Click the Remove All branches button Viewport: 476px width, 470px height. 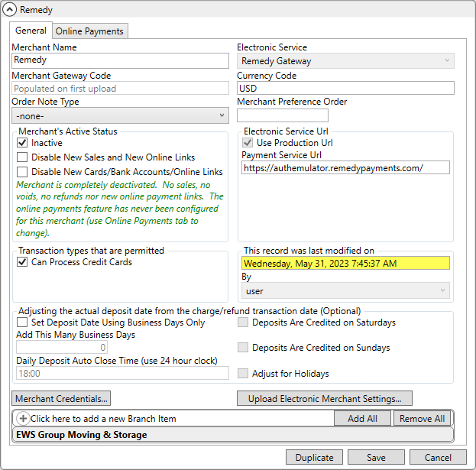pos(422,418)
